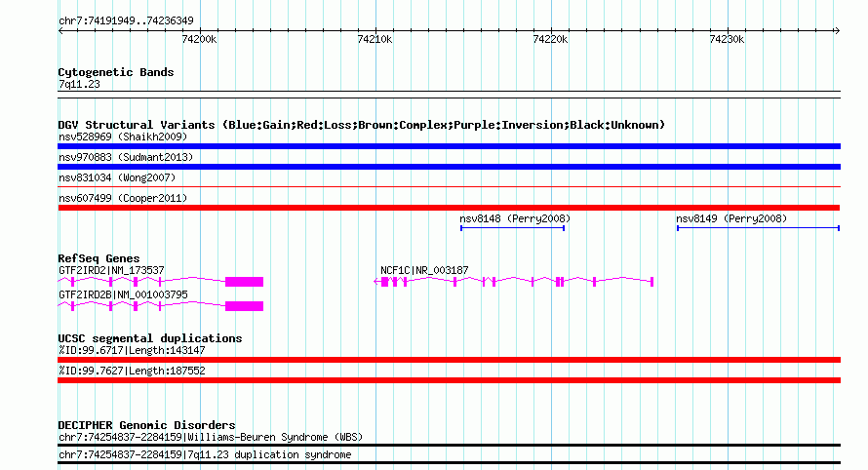Click the 74220k ruler tick label

(x=550, y=40)
